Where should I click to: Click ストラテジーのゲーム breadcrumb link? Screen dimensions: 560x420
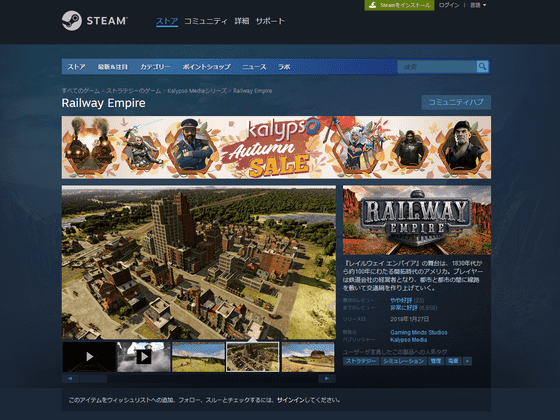pos(134,91)
